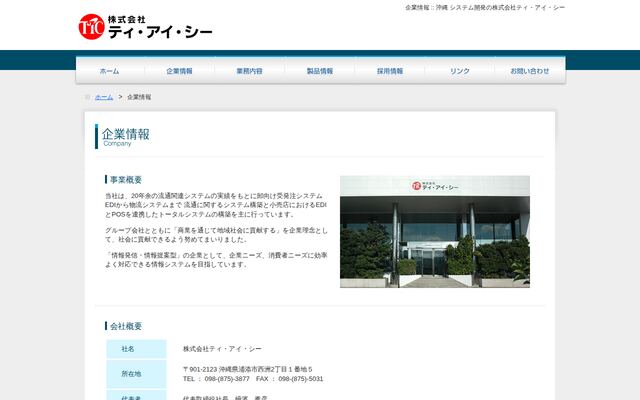The height and width of the screenshot is (400, 640).
Task: Open the お問い合わせ navigation menu item
Action: (x=530, y=71)
